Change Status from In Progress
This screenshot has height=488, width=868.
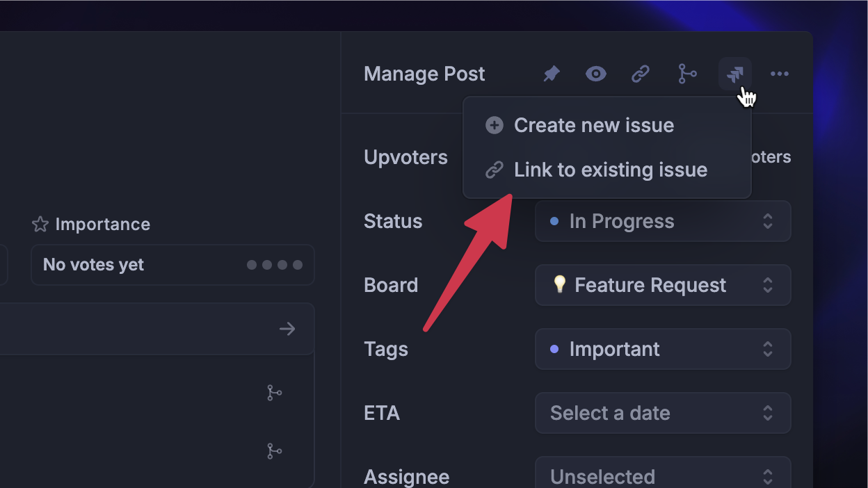(662, 221)
